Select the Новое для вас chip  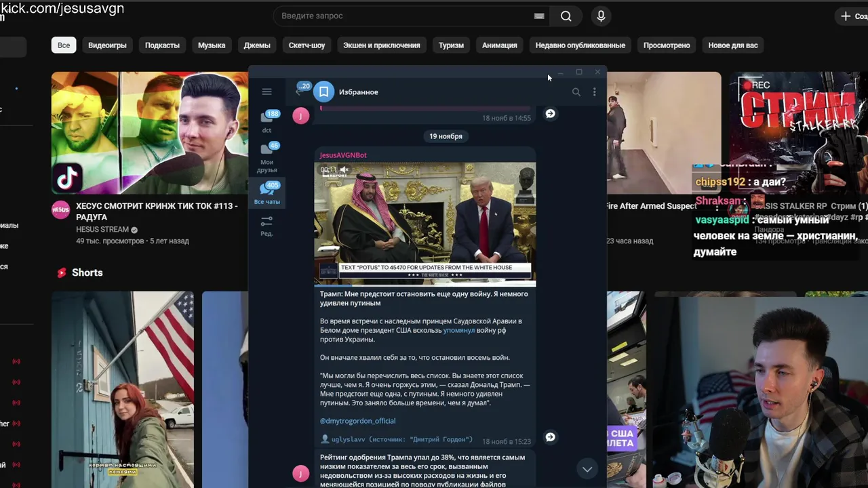click(733, 45)
